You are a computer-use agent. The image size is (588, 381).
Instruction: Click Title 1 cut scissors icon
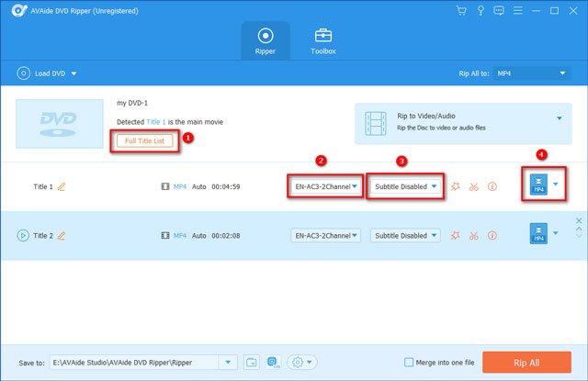click(474, 186)
